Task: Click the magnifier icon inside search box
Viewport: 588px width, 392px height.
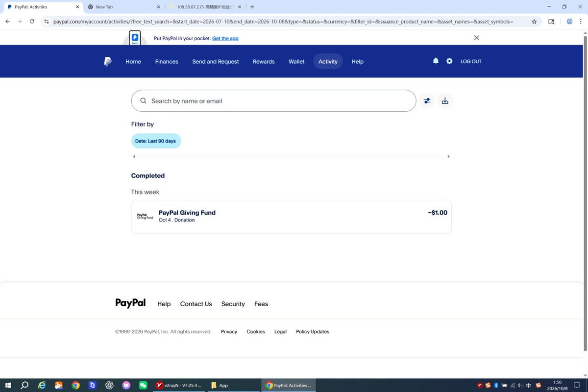Action: click(144, 101)
